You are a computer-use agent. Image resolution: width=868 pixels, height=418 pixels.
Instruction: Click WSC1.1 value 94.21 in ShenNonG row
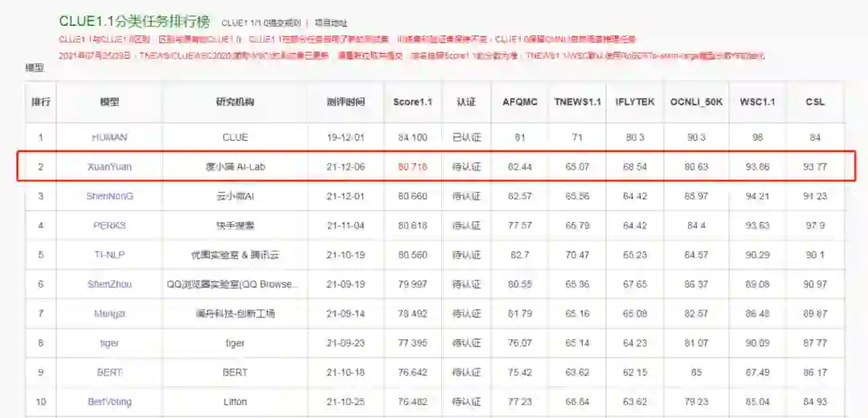pyautogui.click(x=758, y=196)
